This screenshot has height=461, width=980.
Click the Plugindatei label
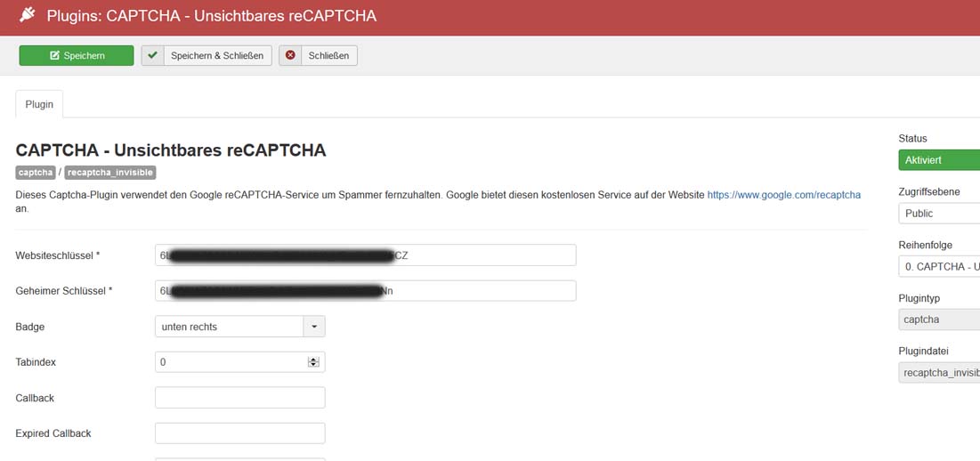(923, 351)
